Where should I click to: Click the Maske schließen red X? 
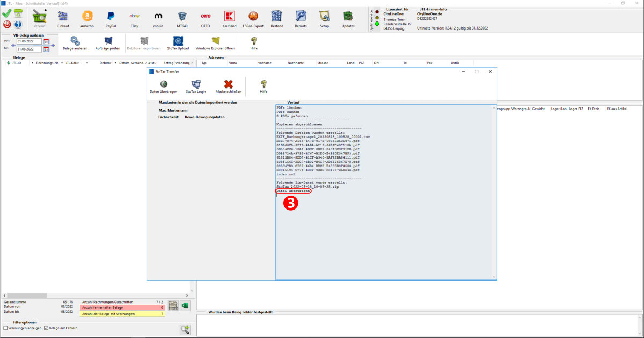(x=229, y=84)
